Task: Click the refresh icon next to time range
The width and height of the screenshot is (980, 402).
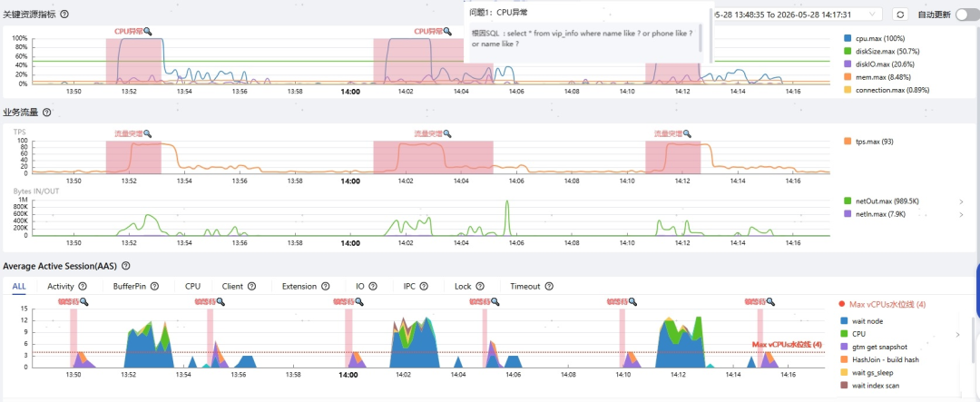Action: pyautogui.click(x=900, y=15)
